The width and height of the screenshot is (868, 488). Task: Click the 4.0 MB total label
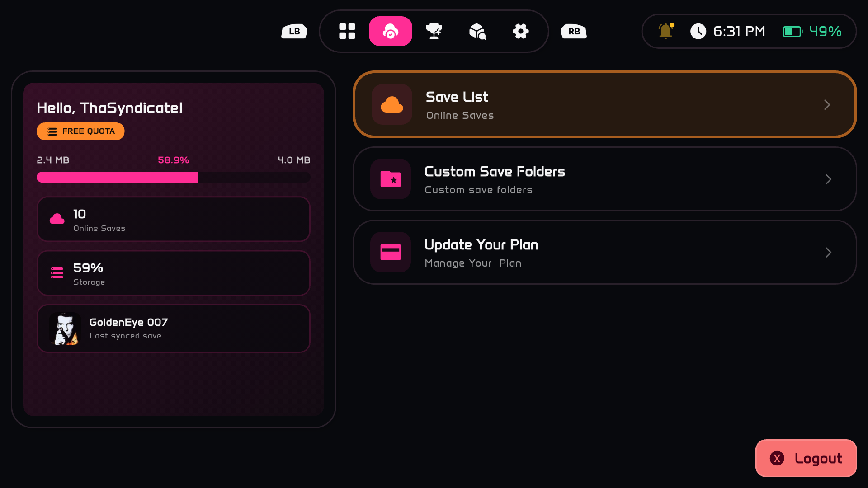[294, 160]
